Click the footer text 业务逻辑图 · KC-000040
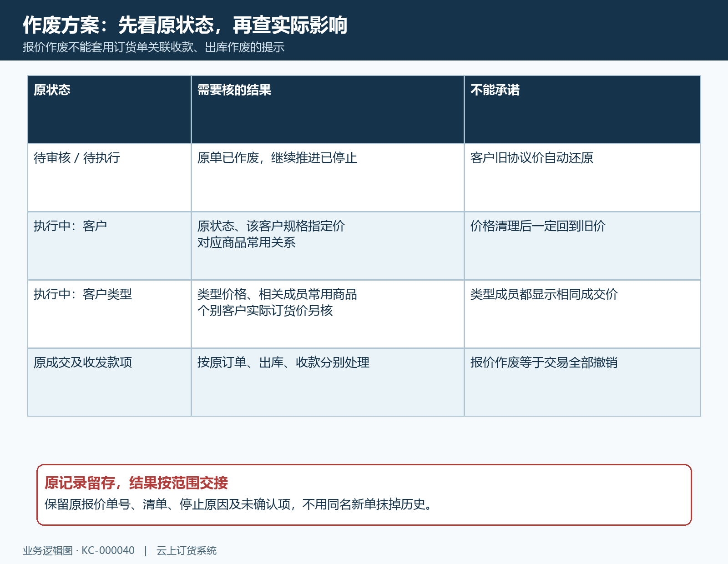This screenshot has width=728, height=564. coord(79,550)
